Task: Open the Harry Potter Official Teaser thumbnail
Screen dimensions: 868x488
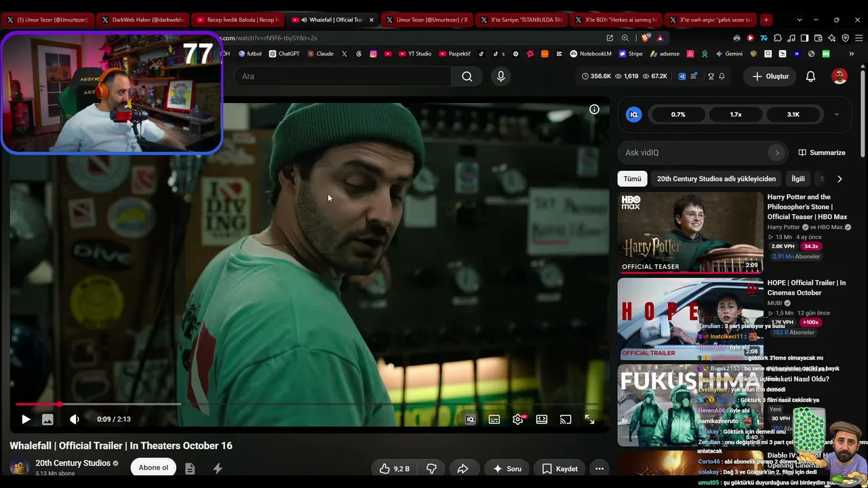Action: click(690, 232)
